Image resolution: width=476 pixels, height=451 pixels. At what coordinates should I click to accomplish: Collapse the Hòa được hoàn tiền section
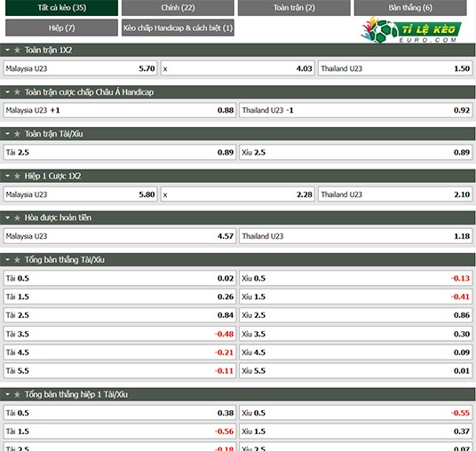(x=8, y=218)
